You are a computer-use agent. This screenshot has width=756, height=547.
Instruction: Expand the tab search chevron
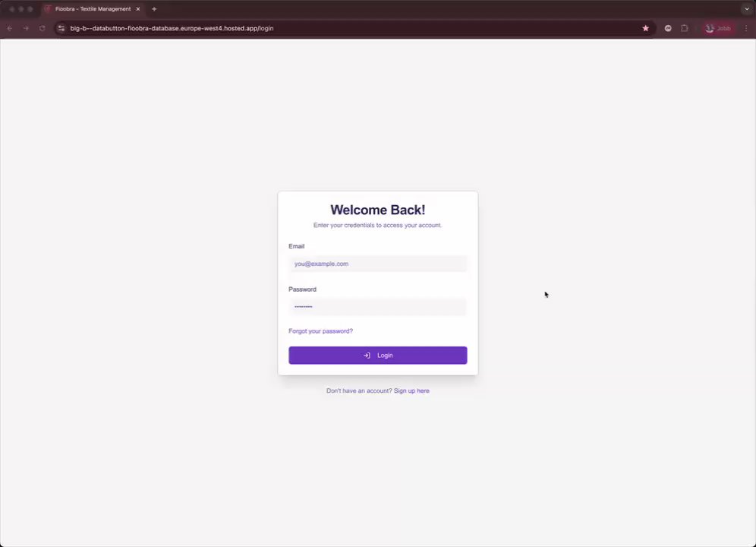[747, 8]
